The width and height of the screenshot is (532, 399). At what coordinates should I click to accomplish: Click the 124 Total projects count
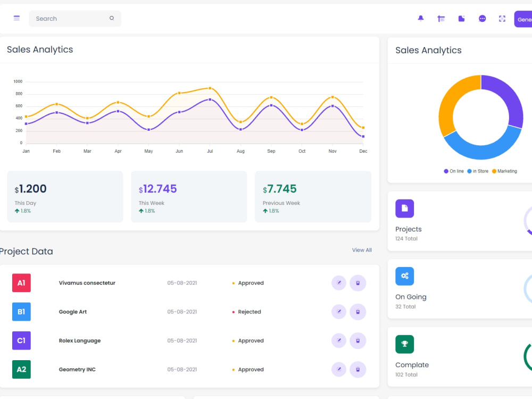(x=406, y=238)
